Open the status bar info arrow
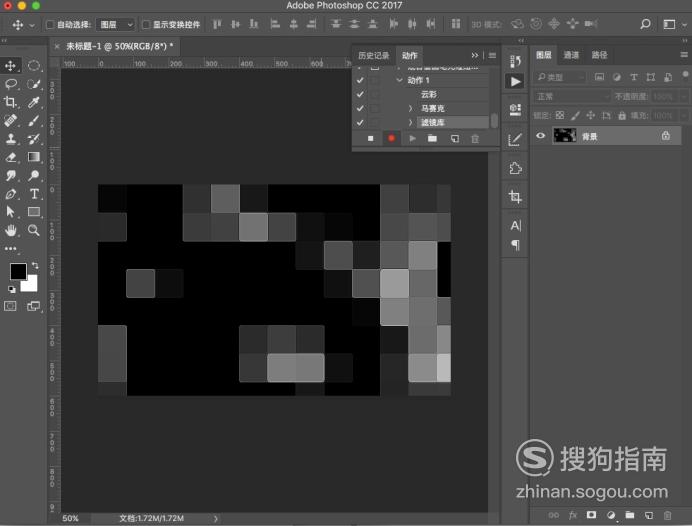The width and height of the screenshot is (692, 526). click(216, 518)
